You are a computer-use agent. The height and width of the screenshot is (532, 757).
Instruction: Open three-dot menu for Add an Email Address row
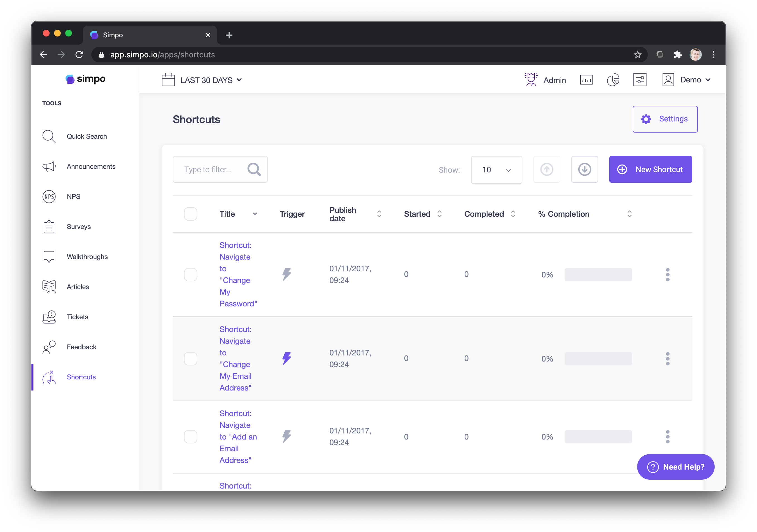(x=668, y=436)
